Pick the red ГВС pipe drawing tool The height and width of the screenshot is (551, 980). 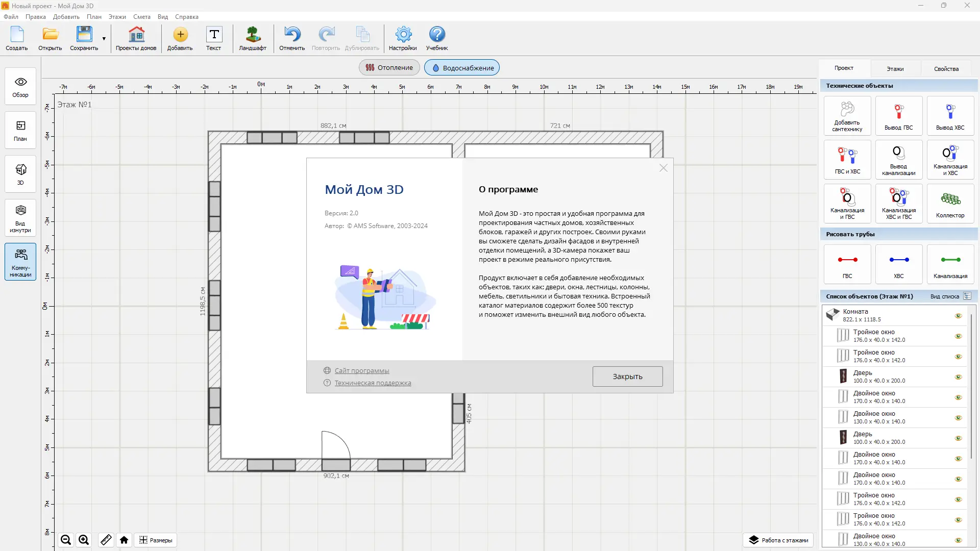click(847, 264)
